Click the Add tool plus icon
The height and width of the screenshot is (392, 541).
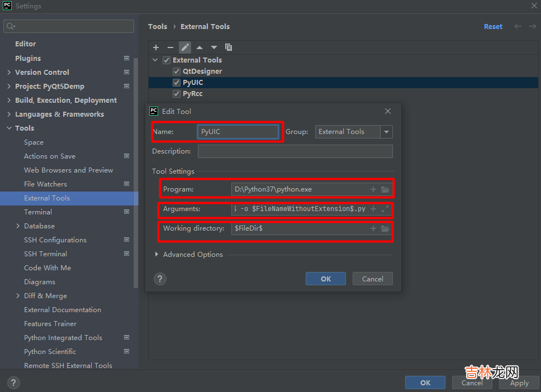(x=156, y=47)
